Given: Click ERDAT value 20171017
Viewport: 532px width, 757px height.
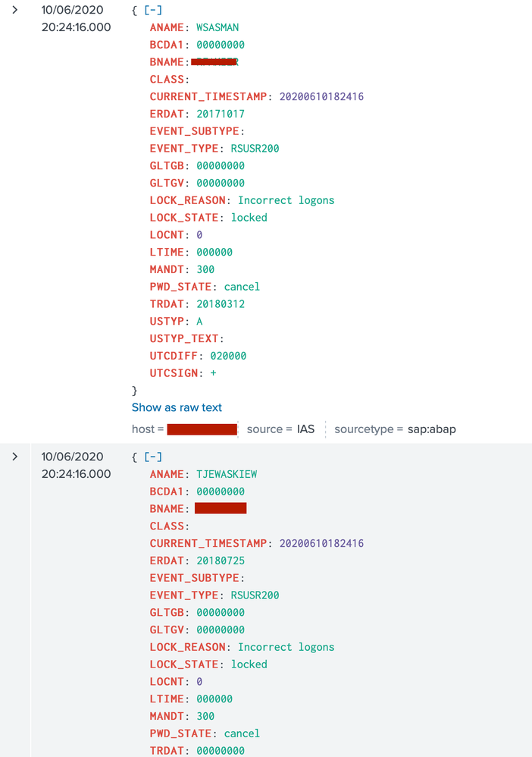Looking at the screenshot, I should (221, 114).
